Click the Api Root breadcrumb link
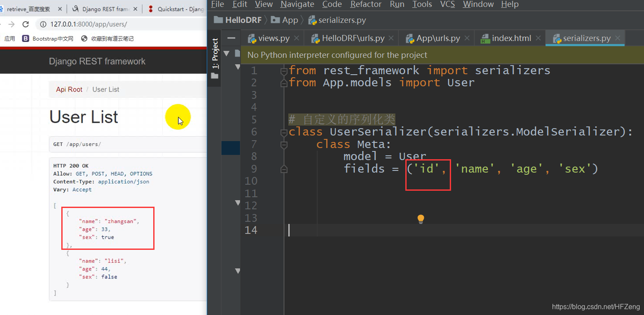Image resolution: width=644 pixels, height=315 pixels. (x=69, y=89)
